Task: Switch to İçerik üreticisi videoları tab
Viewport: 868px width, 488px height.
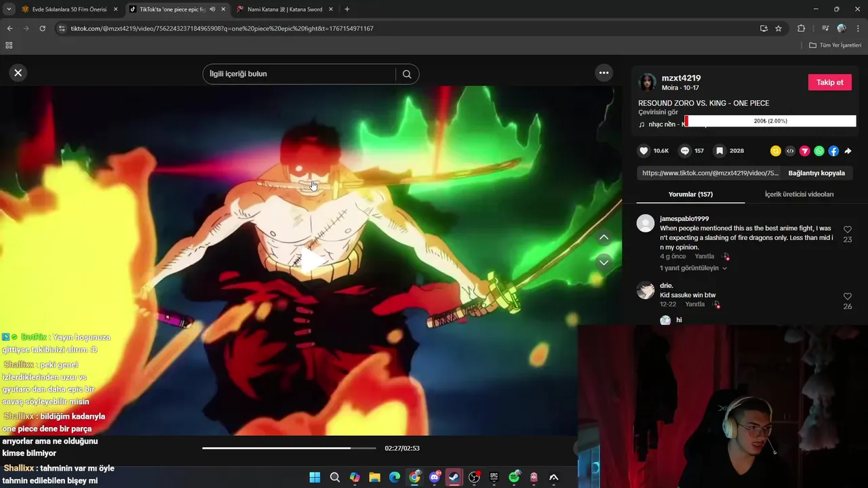Action: 799,195
